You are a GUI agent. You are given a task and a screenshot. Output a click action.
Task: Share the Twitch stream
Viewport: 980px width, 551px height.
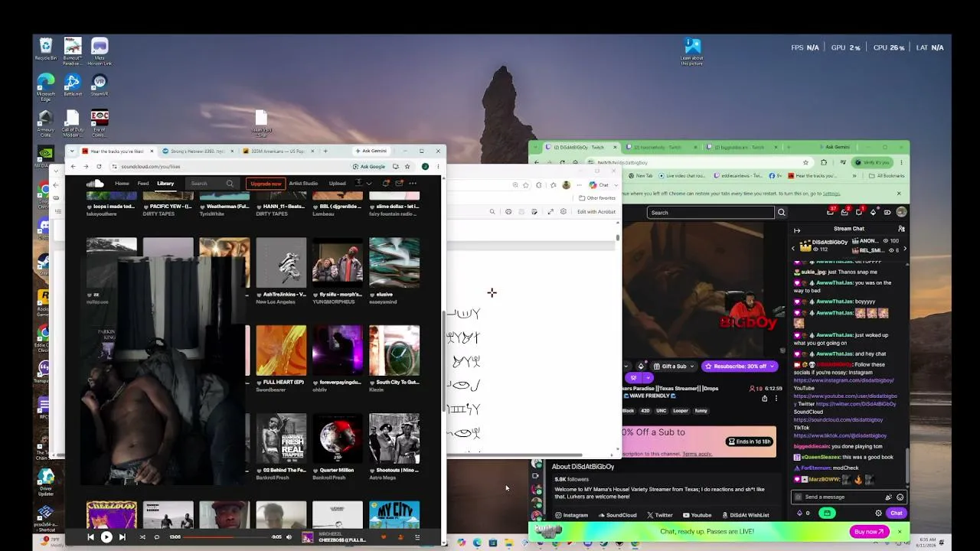click(764, 398)
